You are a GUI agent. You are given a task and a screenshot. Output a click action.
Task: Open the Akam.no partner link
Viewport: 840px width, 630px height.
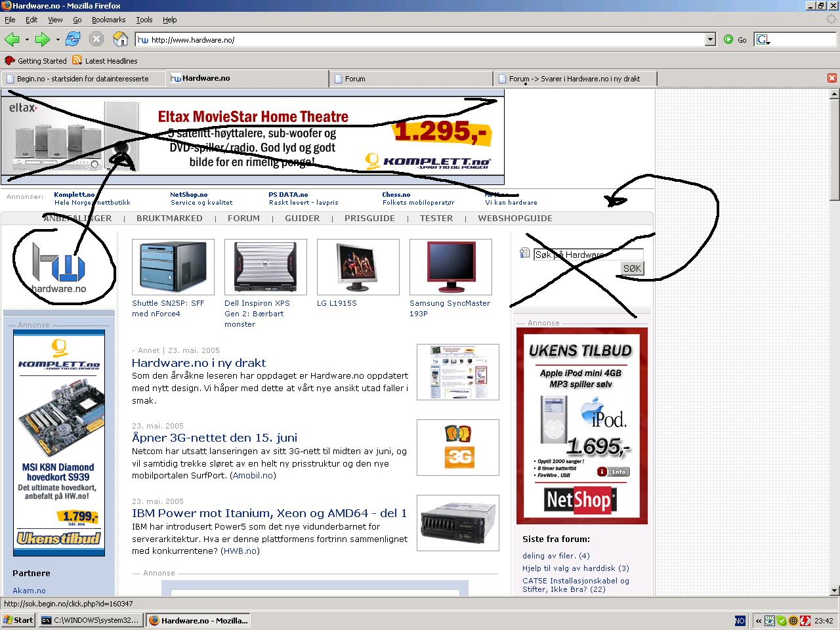(x=29, y=591)
